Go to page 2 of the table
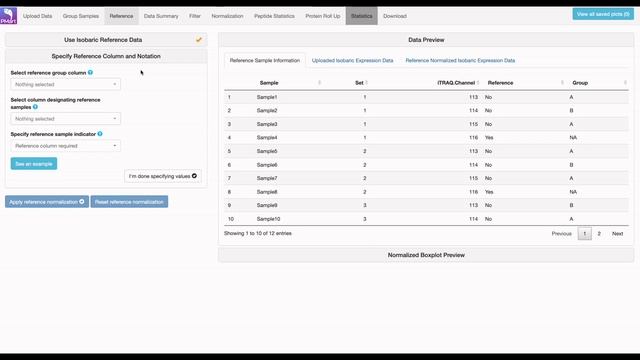The height and width of the screenshot is (360, 640). [x=599, y=234]
